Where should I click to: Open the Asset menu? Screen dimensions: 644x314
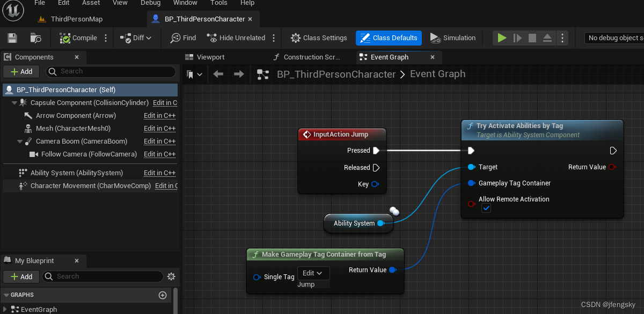[x=91, y=3]
